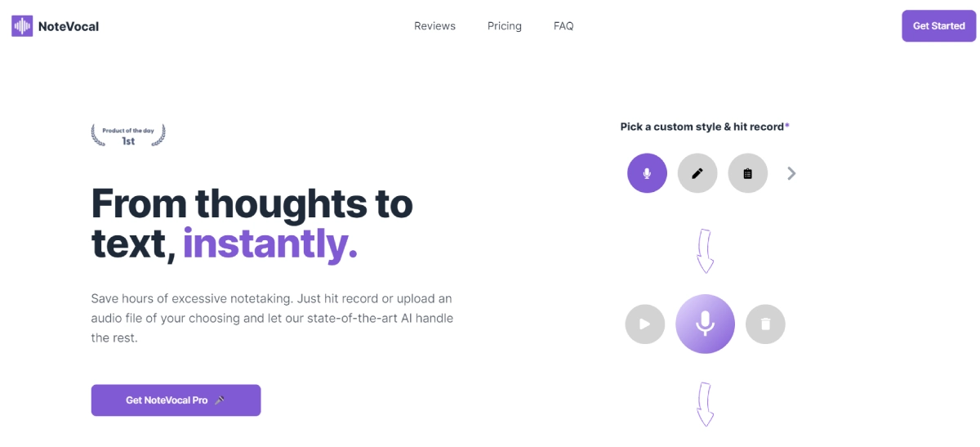
Task: Click the purple "instantly." headline word
Action: [270, 244]
